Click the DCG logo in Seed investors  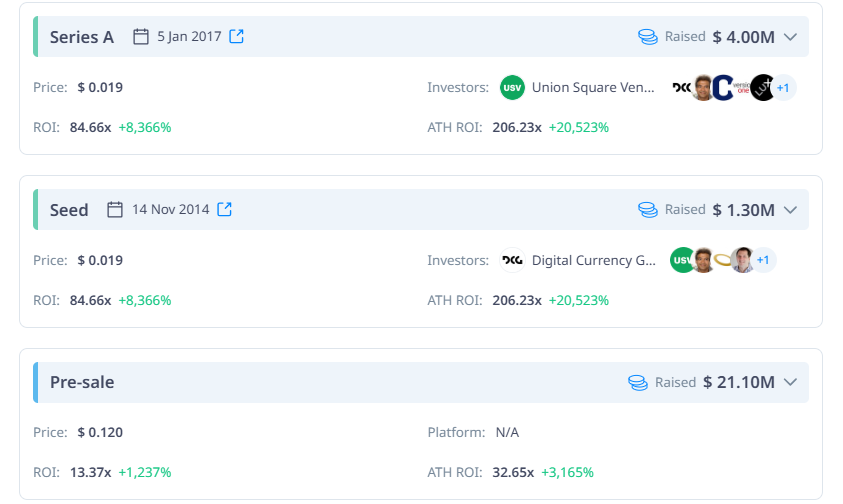[512, 260]
